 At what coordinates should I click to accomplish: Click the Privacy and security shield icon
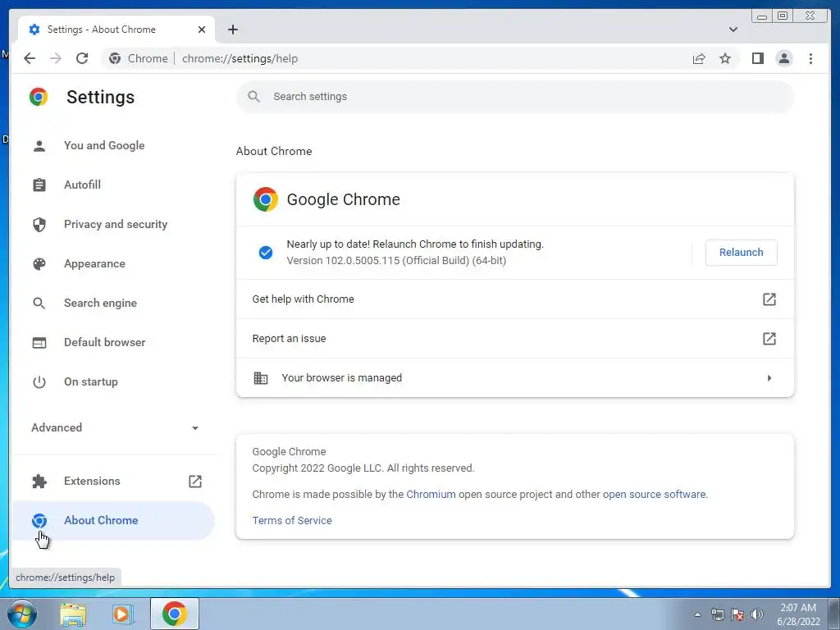(39, 225)
